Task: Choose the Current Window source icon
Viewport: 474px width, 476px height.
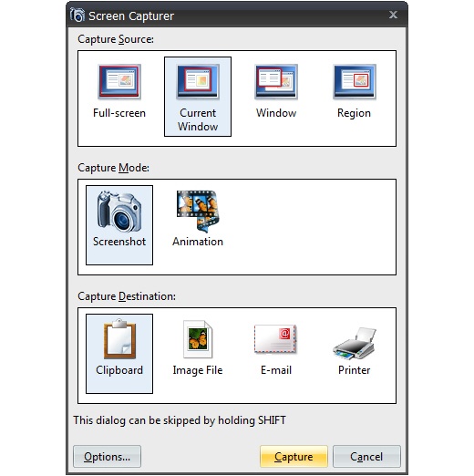Action: pyautogui.click(x=198, y=81)
